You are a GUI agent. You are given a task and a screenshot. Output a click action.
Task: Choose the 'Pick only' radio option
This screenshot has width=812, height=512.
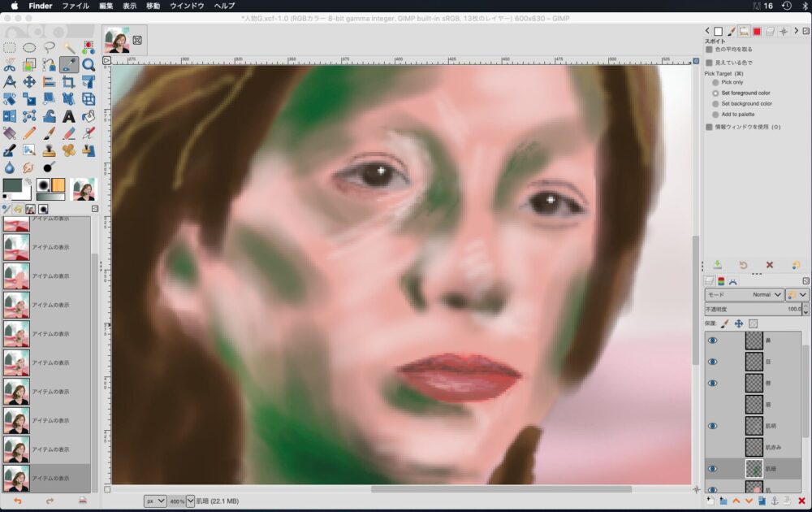[x=715, y=82]
